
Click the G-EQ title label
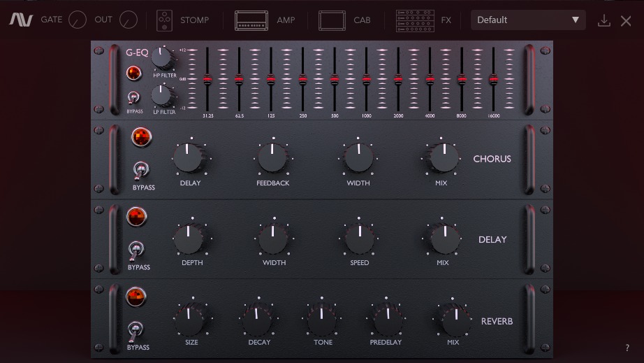(137, 52)
